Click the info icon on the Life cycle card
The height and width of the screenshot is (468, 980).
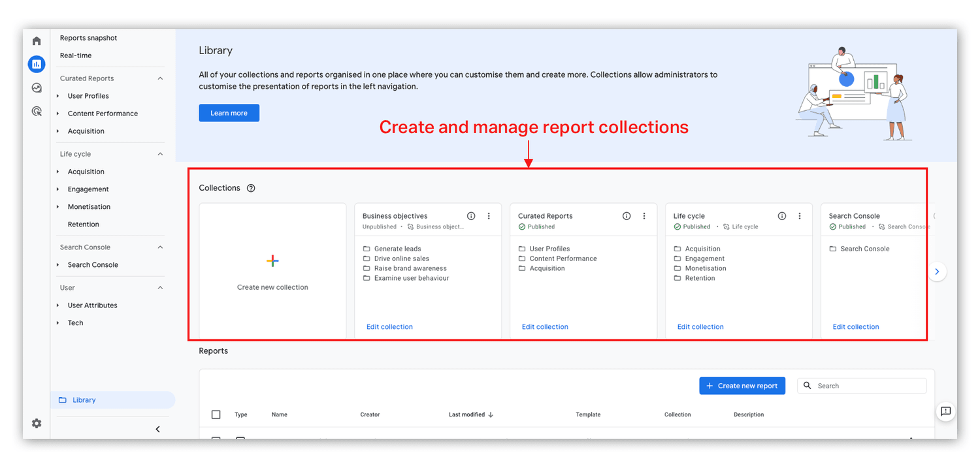tap(781, 215)
